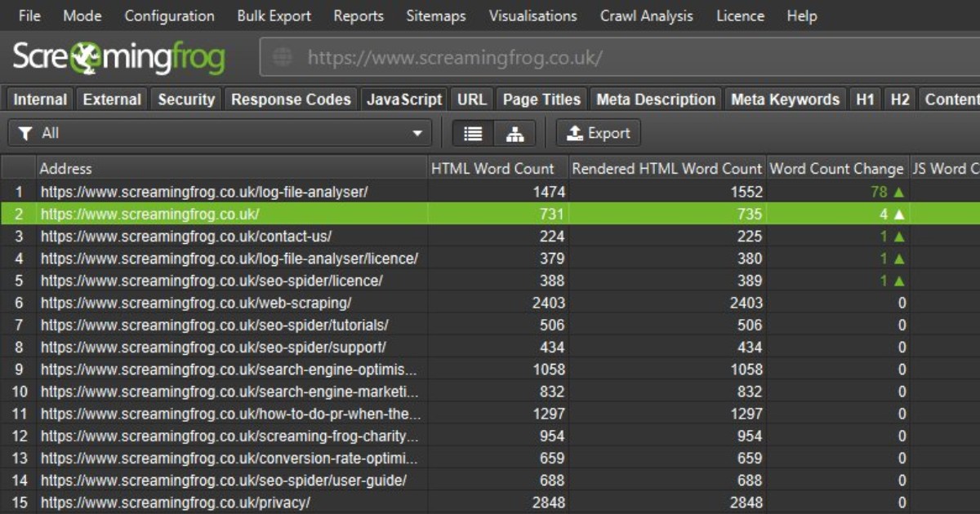Screen dimensions: 980x514
Task: Sort by HTML Word Count column
Action: (492, 169)
